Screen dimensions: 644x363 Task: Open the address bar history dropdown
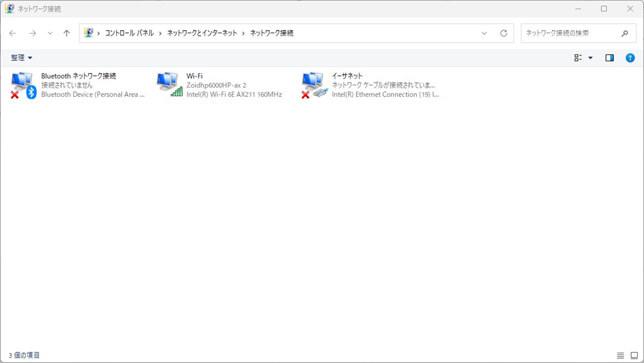click(485, 33)
